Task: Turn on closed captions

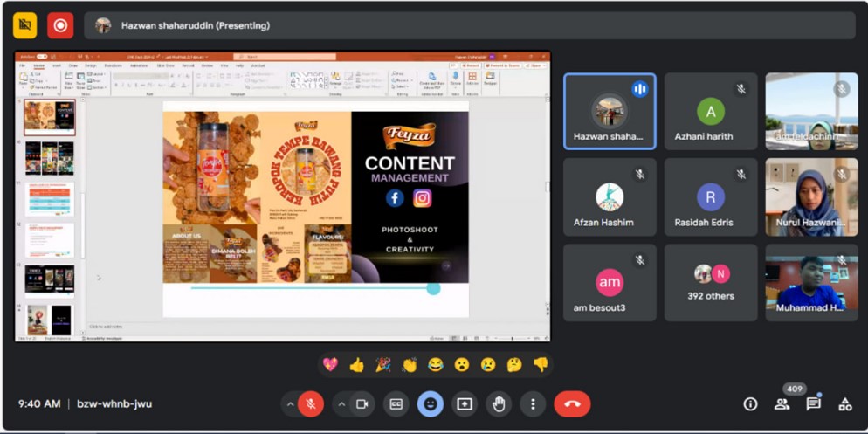Action: click(396, 404)
